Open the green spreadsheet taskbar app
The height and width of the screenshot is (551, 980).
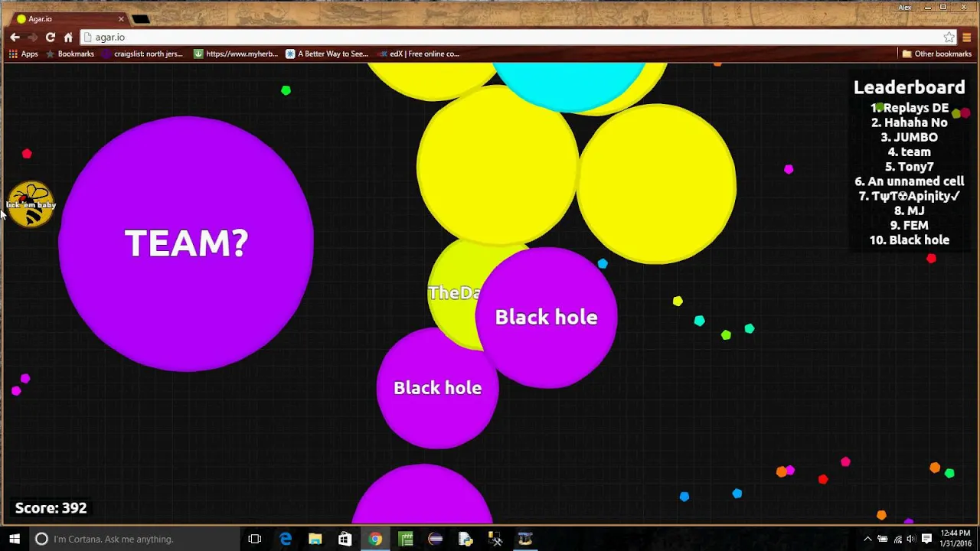point(405,539)
